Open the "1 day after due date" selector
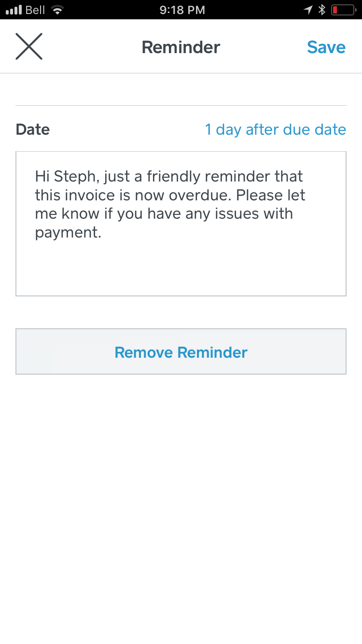 tap(275, 129)
